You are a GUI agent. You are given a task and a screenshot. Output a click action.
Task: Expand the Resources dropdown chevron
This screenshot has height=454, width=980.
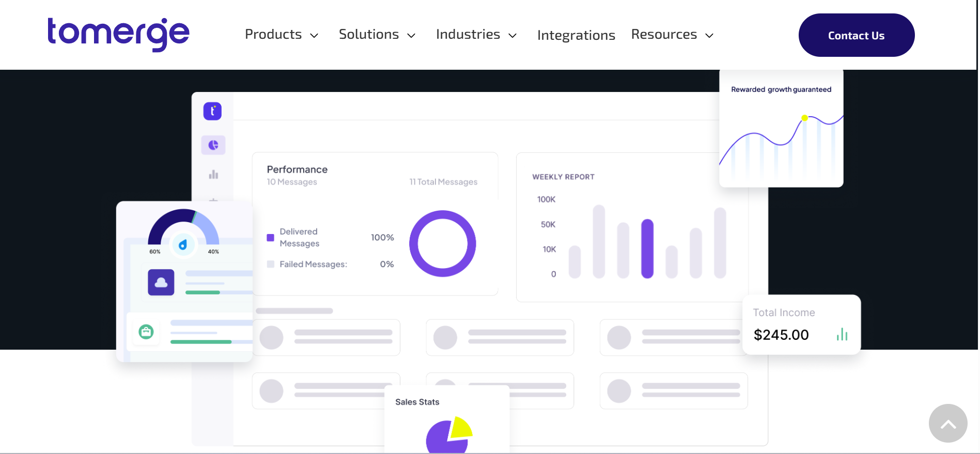[x=709, y=36]
